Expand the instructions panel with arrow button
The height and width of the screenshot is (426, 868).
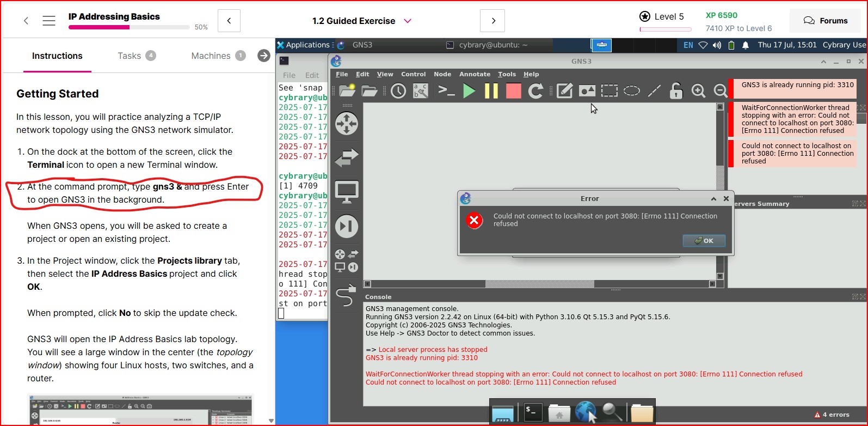click(x=264, y=56)
